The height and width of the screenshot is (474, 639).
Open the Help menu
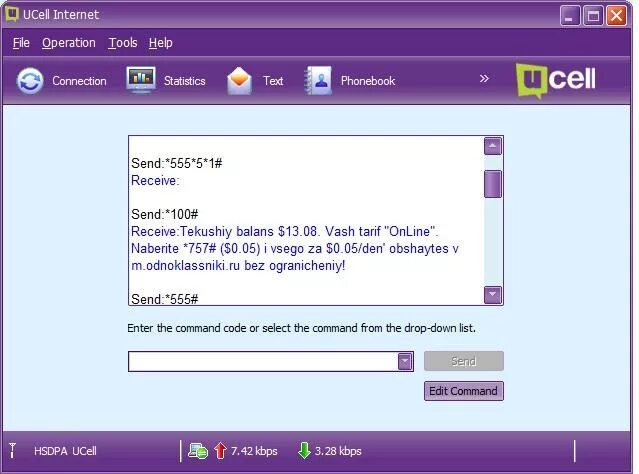click(x=160, y=43)
